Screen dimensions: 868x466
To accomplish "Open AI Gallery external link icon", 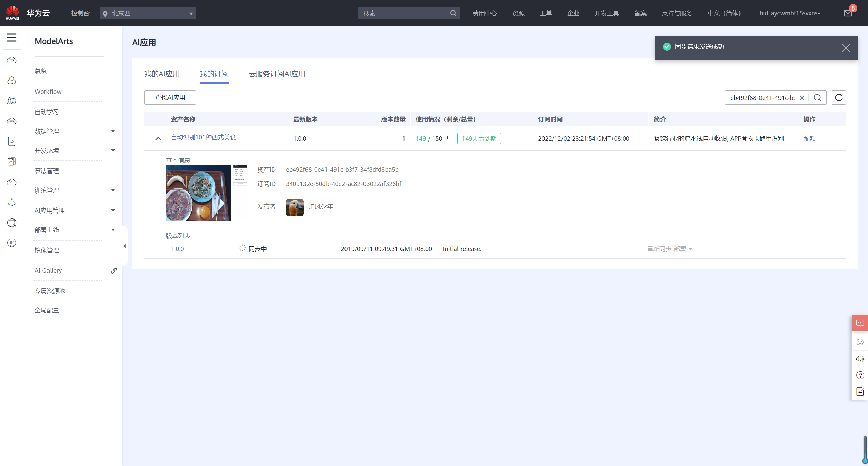I will [x=114, y=271].
